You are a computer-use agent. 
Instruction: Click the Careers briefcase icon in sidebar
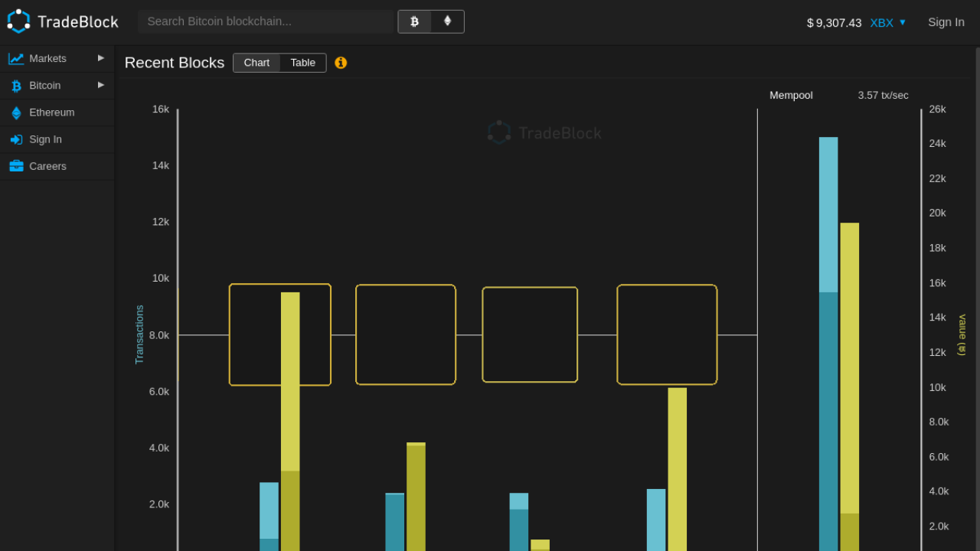tap(16, 166)
